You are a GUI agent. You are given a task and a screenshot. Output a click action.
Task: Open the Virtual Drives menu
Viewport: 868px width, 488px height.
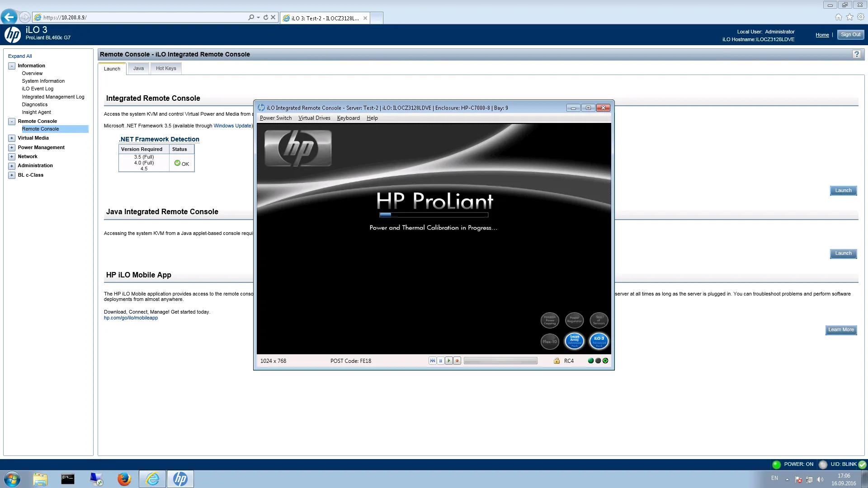314,118
